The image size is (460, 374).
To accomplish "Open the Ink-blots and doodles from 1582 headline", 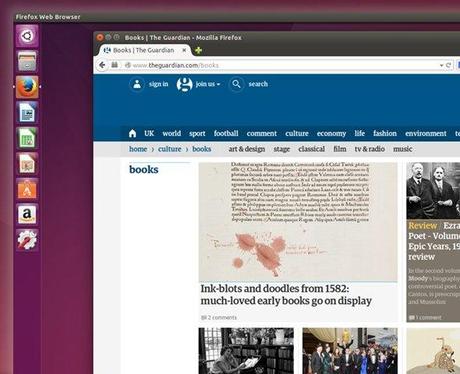I will pos(286,295).
